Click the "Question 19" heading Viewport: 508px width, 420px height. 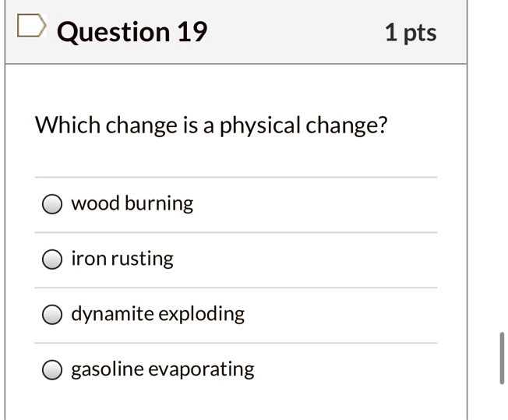tap(132, 32)
